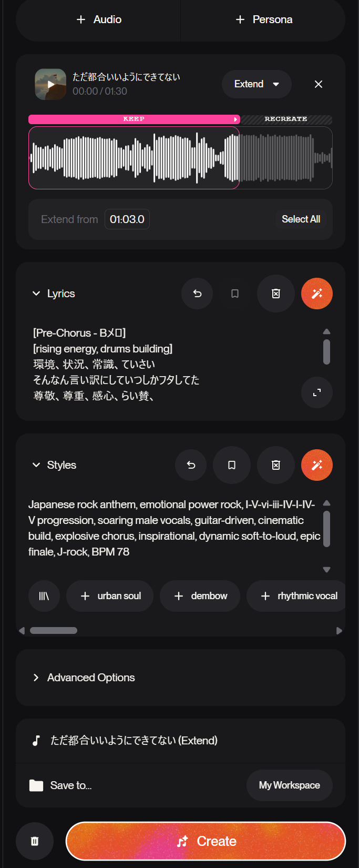Click the magic wand icon in Lyrics
359x868 pixels.
tap(316, 294)
